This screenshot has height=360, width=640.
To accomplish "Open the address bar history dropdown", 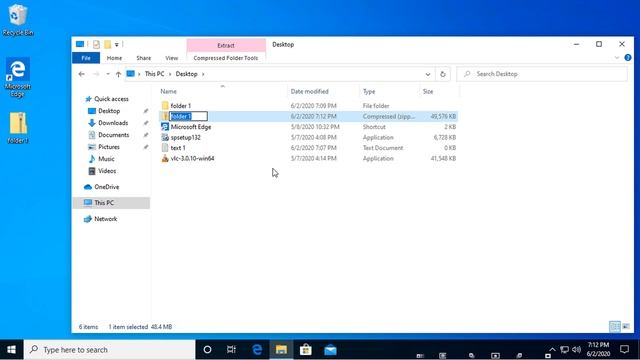I will 428,74.
